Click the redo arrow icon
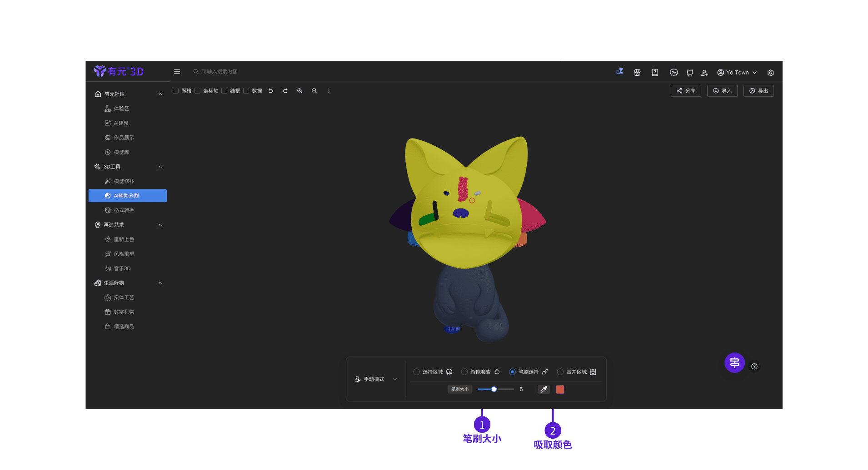The width and height of the screenshot is (868, 470). [x=285, y=91]
